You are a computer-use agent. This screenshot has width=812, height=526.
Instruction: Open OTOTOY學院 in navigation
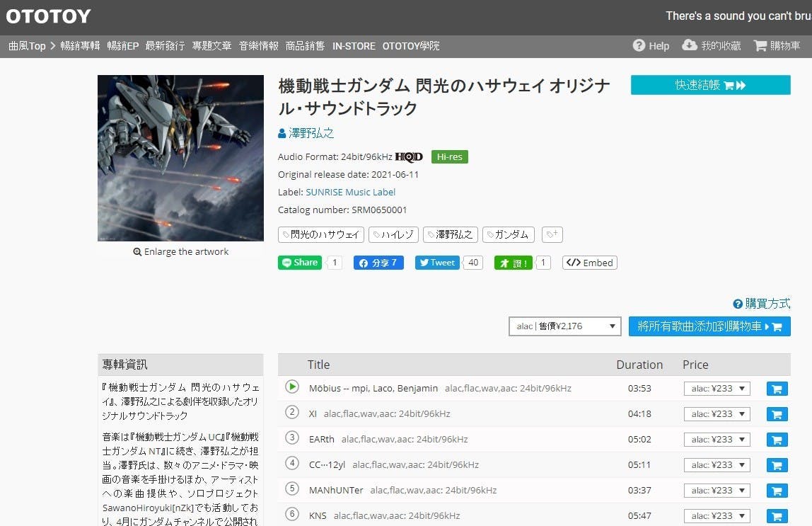click(411, 45)
